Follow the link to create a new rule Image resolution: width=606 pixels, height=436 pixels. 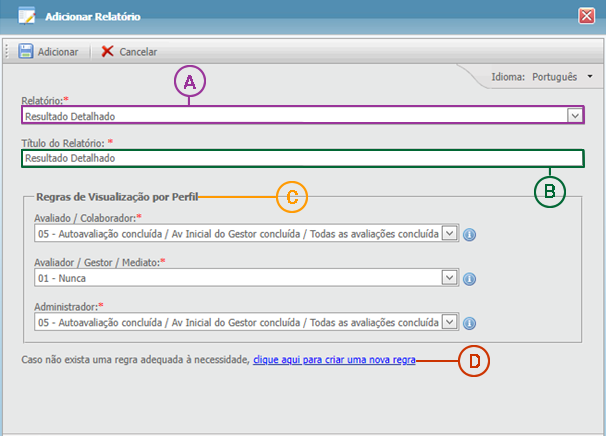pos(334,358)
